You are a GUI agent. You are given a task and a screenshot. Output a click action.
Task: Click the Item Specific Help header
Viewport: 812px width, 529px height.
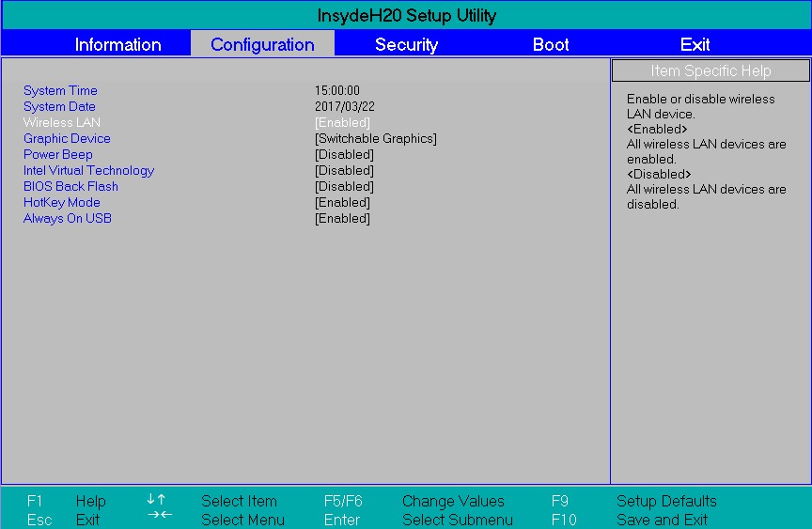click(x=710, y=70)
